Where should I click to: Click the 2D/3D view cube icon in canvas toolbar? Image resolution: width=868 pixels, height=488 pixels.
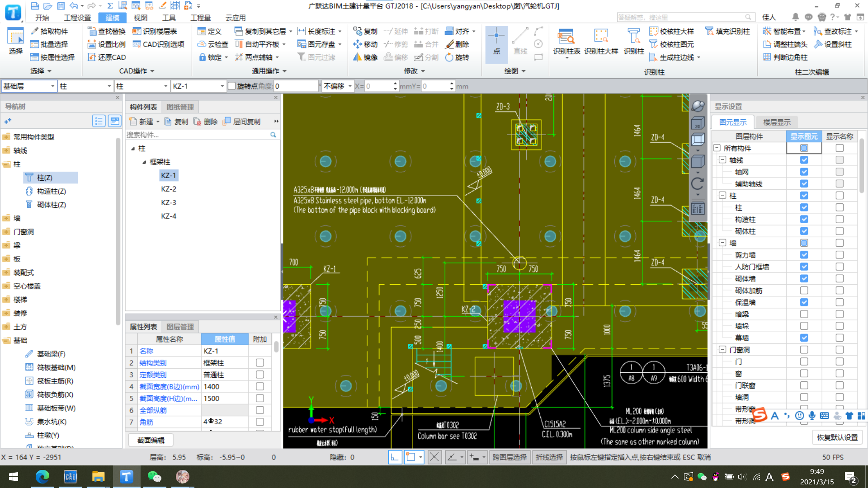point(698,123)
